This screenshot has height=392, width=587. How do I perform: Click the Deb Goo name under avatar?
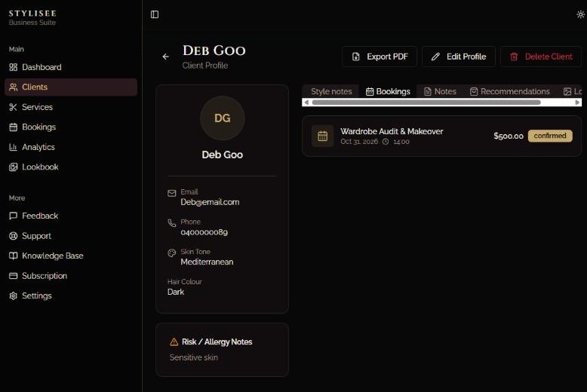point(223,155)
